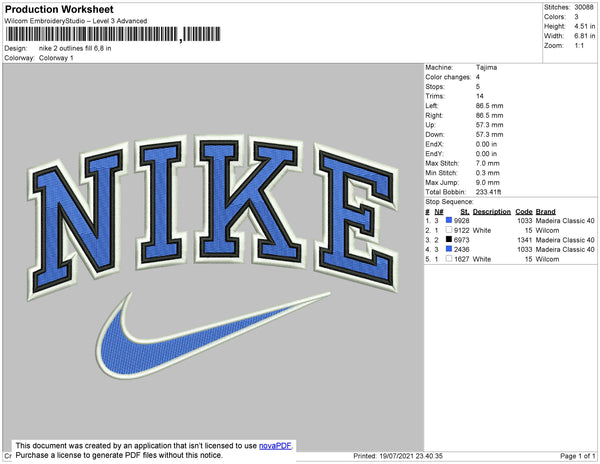Viewport: 600px width, 464px height.
Task: Click the Zoom value 1:1
Action: pyautogui.click(x=579, y=46)
